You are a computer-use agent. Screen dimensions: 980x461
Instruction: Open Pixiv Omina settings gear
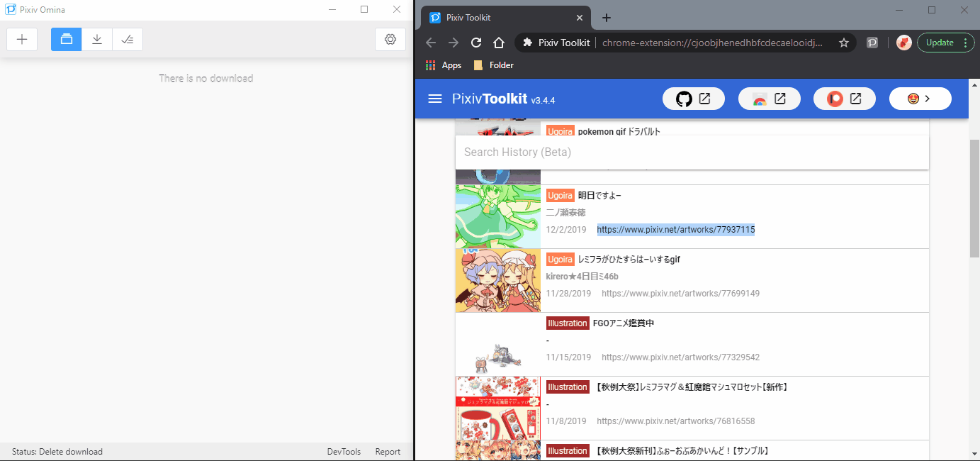tap(390, 40)
